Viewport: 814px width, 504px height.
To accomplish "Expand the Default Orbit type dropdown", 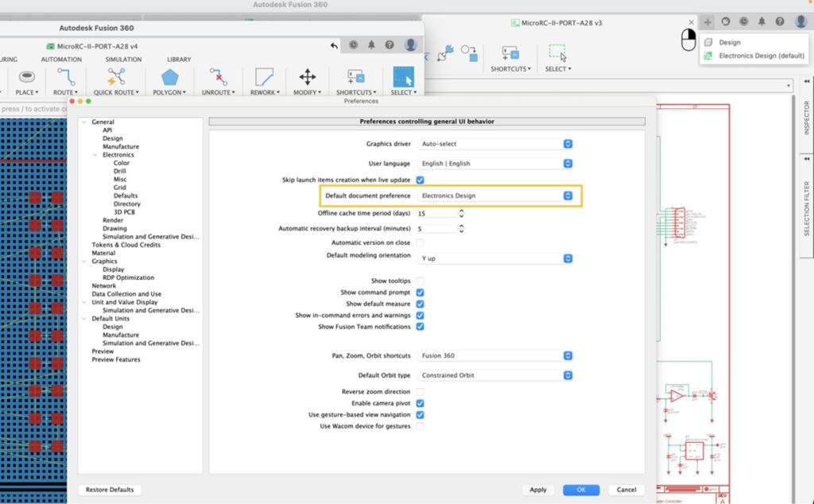I will [496, 375].
